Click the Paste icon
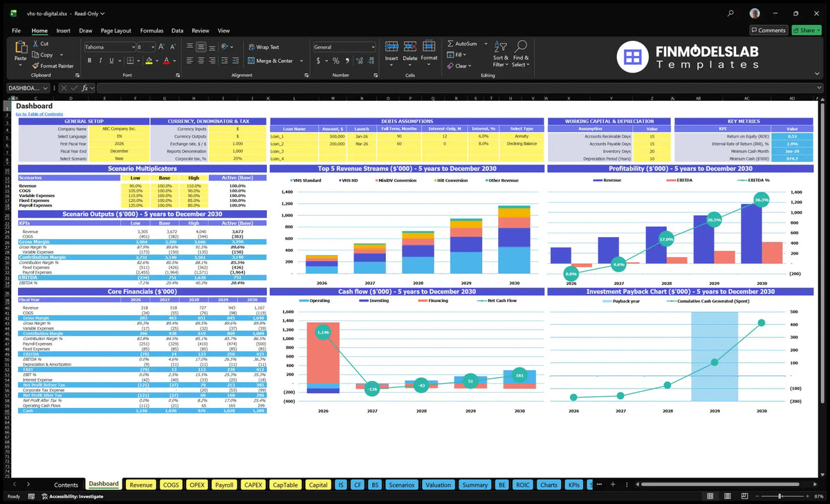Screen dimensions: 830x504 20,47
